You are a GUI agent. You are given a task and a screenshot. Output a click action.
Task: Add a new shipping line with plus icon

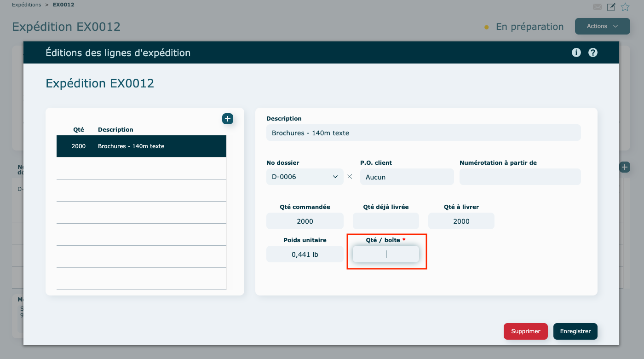(x=228, y=119)
